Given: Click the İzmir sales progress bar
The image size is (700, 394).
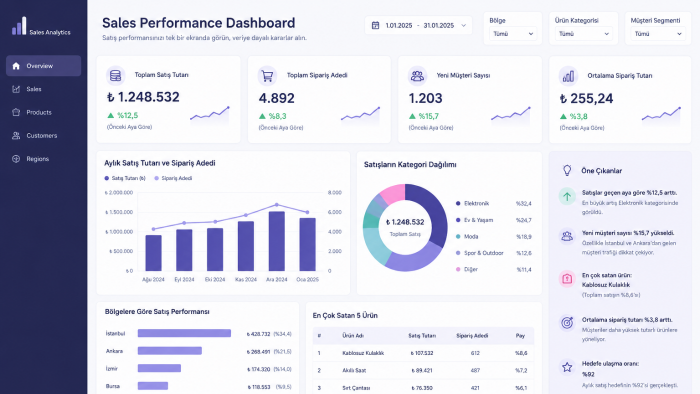Looking at the screenshot, I should [x=159, y=369].
